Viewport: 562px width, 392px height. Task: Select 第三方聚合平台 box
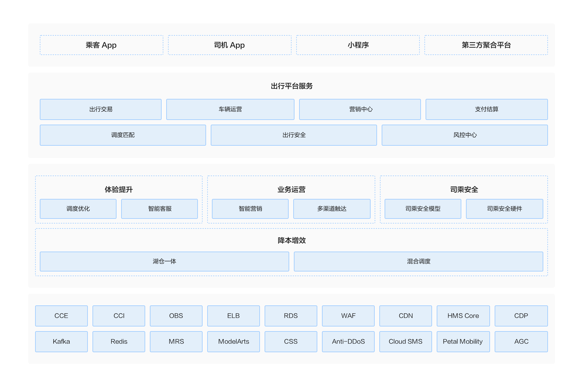[x=486, y=45]
